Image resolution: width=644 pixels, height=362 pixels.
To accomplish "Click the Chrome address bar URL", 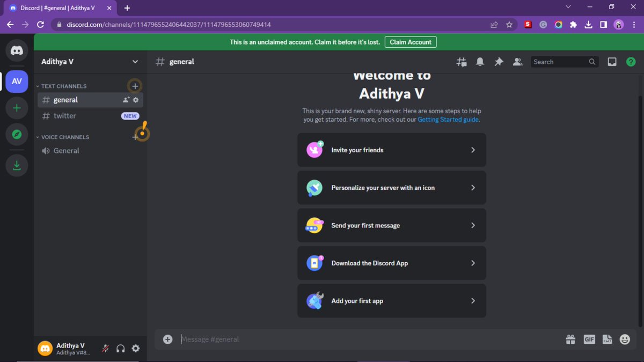I will tap(169, 25).
